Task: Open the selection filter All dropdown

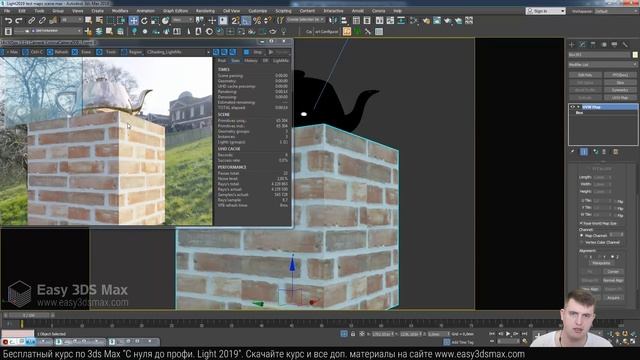Action: pyautogui.click(x=71, y=20)
